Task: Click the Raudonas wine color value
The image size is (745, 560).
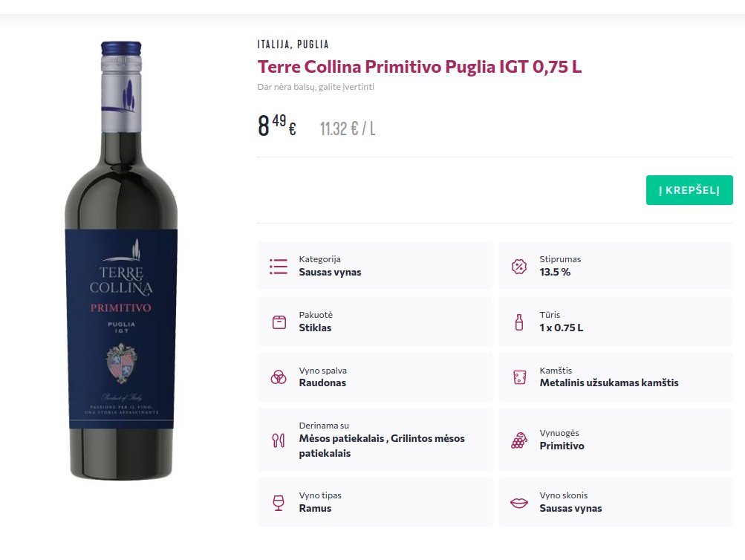Action: [x=322, y=383]
